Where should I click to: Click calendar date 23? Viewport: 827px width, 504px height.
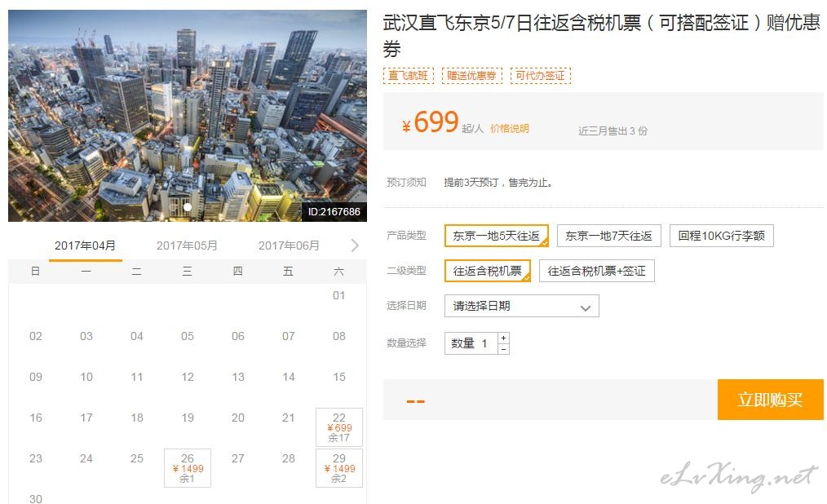click(35, 458)
